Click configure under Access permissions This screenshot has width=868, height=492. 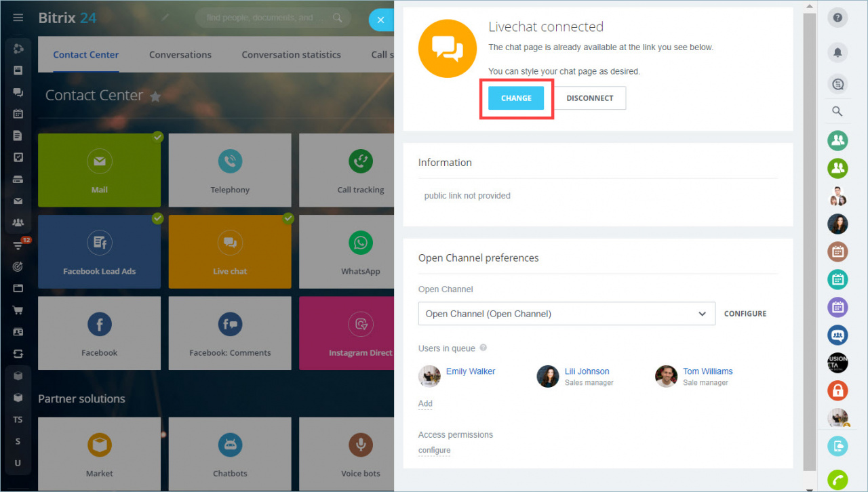(x=435, y=450)
